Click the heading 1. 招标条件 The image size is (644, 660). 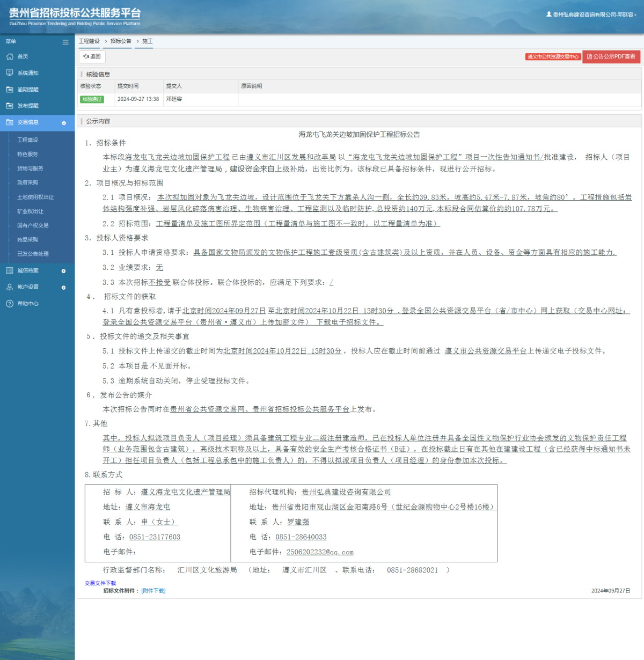tap(105, 143)
